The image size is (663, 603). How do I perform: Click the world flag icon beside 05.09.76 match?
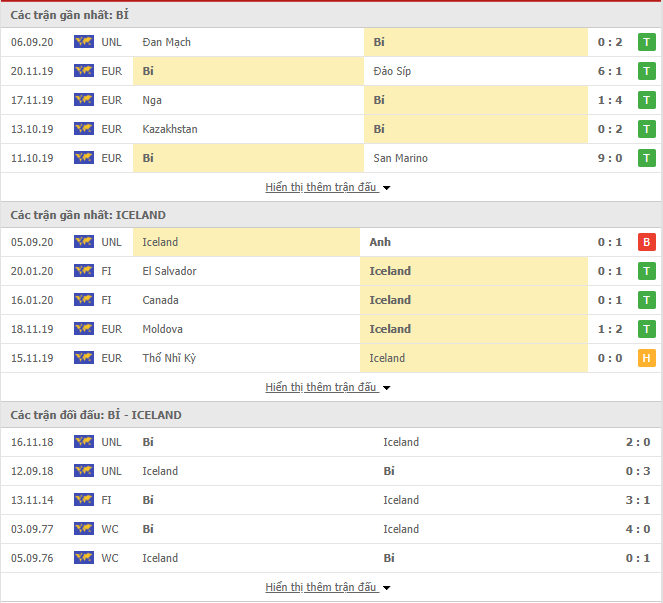pos(84,558)
